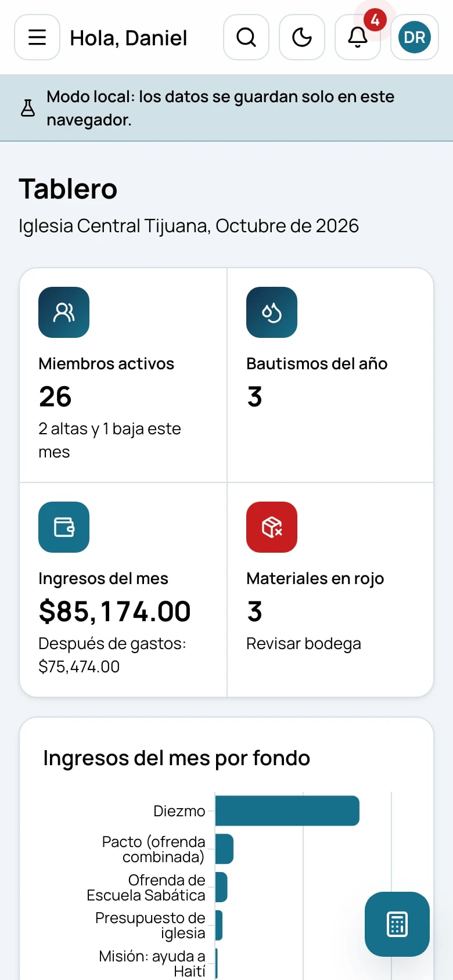Open the hamburger navigation menu
453x980 pixels.
coord(37,37)
